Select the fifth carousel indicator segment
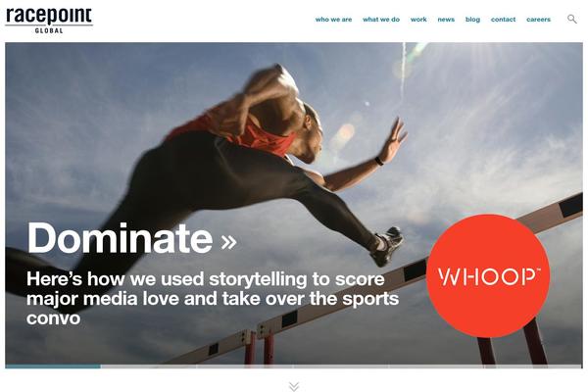This screenshot has height=392, width=588. pyautogui.click(x=438, y=367)
